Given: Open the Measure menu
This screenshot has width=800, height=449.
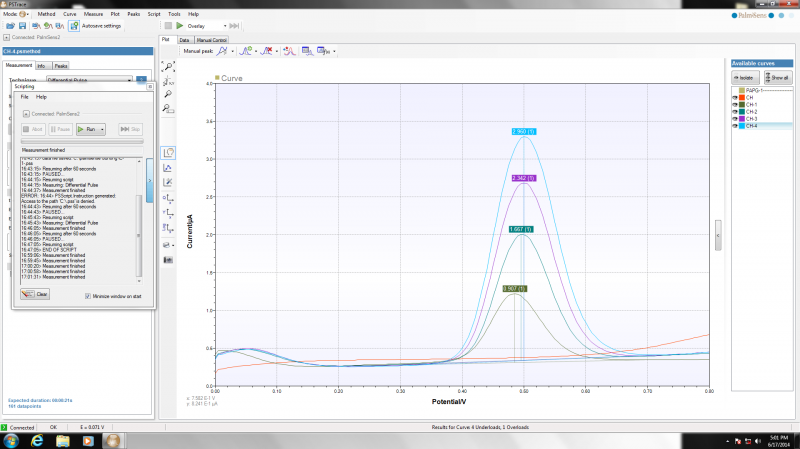Looking at the screenshot, I should (x=94, y=14).
